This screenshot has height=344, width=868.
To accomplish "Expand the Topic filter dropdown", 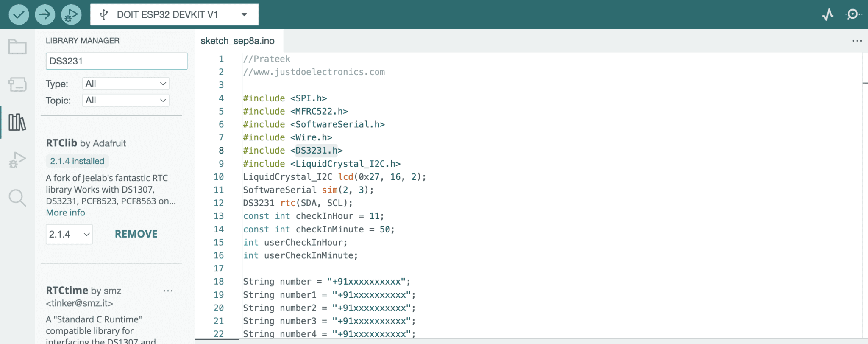I will [125, 101].
